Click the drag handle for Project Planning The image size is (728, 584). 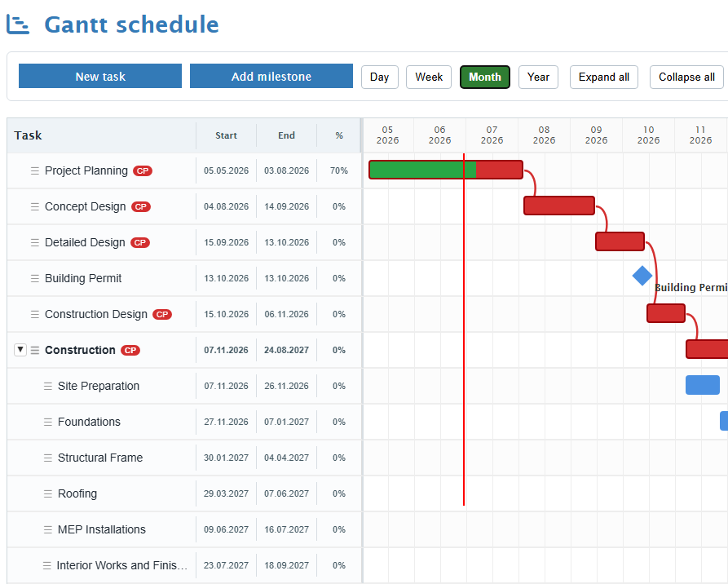[x=35, y=171]
